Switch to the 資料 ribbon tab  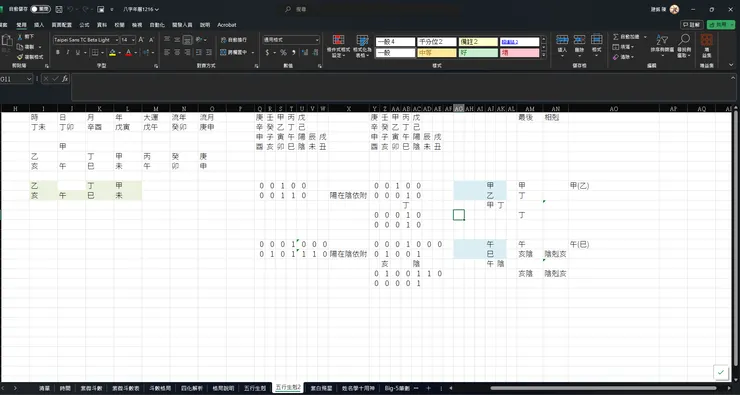point(102,25)
